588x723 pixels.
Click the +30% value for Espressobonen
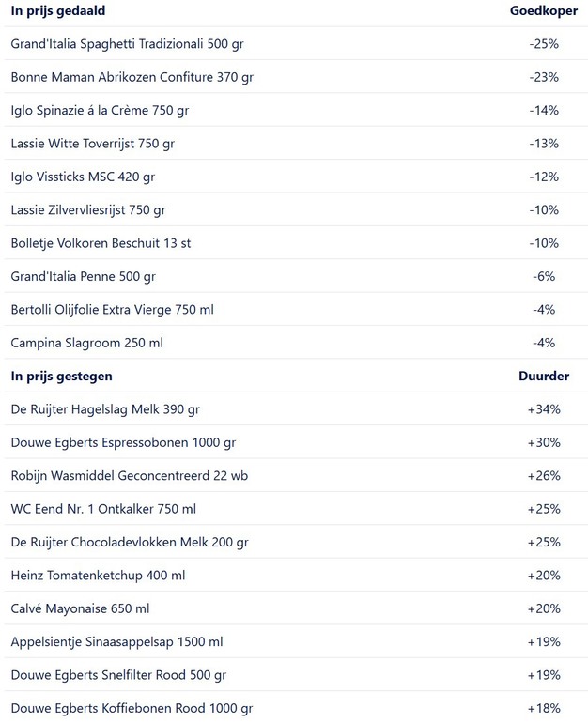pyautogui.click(x=544, y=442)
